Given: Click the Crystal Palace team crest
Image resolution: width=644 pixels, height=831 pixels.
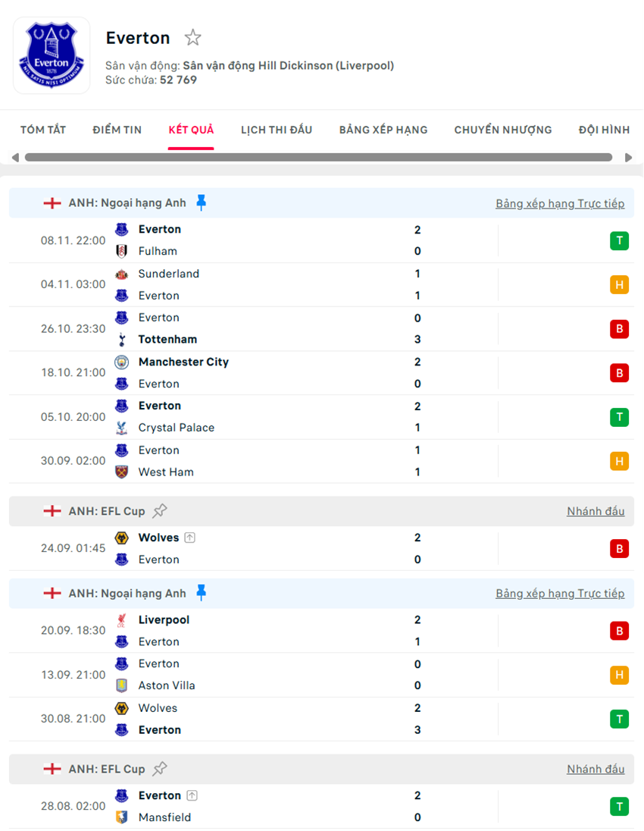Looking at the screenshot, I should click(x=121, y=428).
